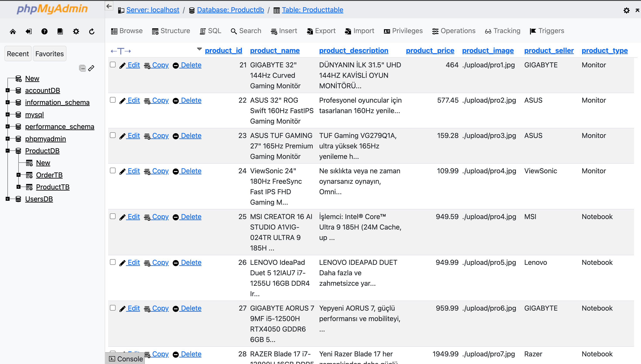The image size is (641, 364).
Task: Click the log out icon in sidebar
Action: 29,32
